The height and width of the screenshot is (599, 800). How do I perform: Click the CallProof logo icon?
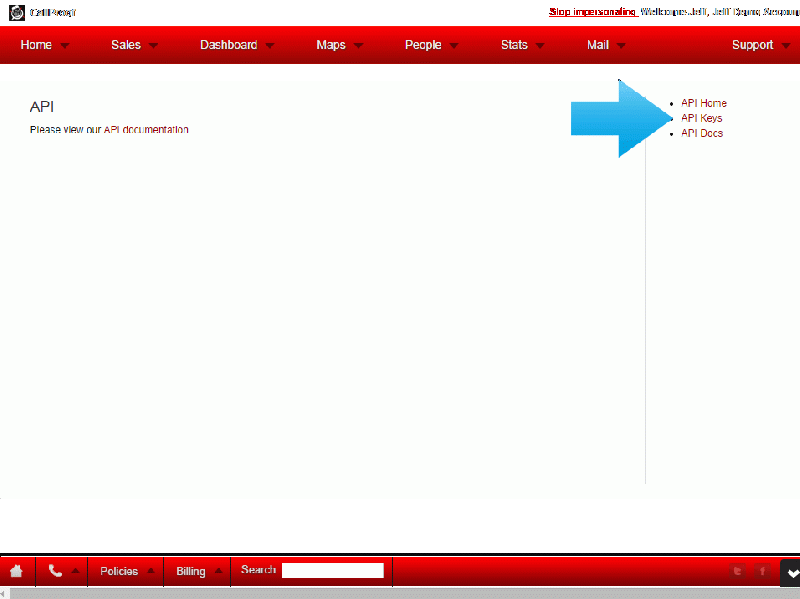(x=16, y=12)
